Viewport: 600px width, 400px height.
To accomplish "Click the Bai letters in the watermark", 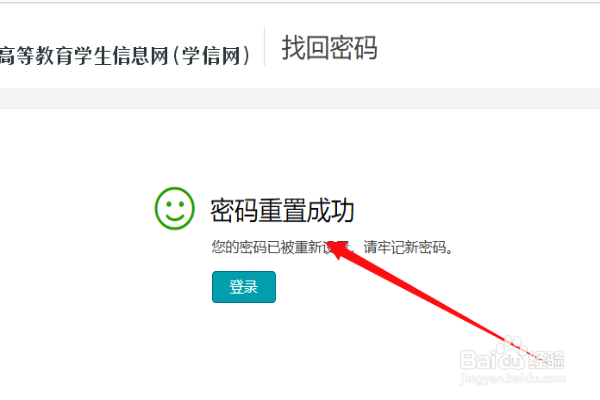I will [478, 360].
